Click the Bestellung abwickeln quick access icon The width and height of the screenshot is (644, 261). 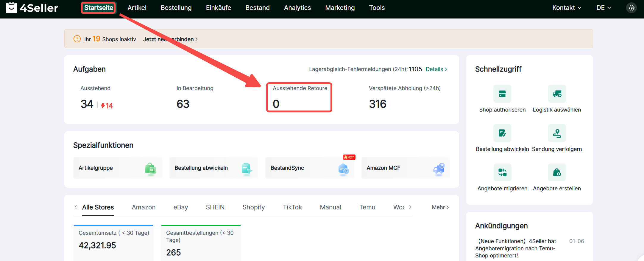pyautogui.click(x=502, y=133)
